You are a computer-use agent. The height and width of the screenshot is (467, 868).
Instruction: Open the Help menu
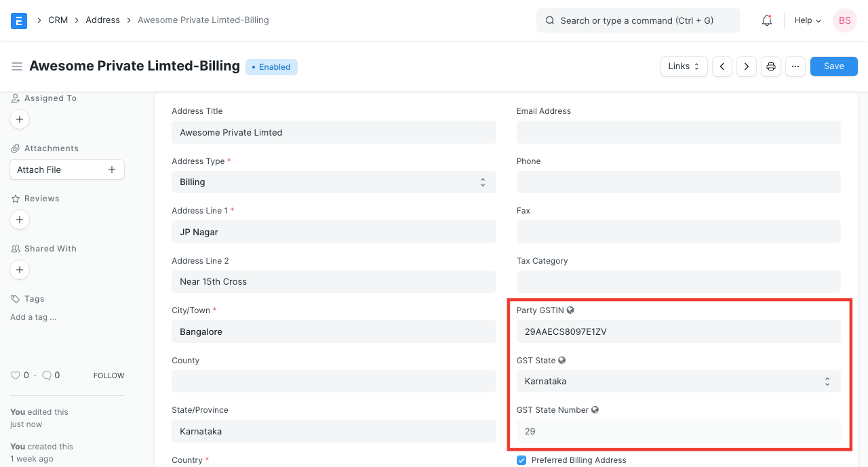808,20
